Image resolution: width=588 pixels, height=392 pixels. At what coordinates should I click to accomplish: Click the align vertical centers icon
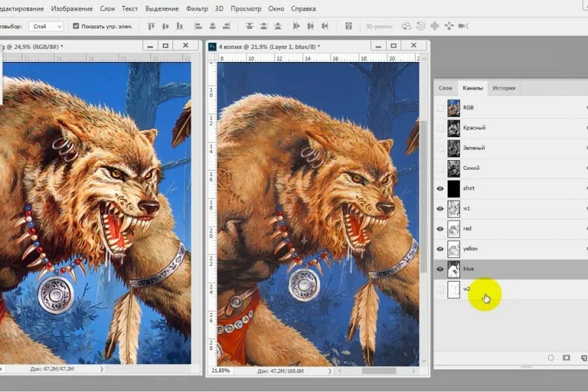click(165, 26)
